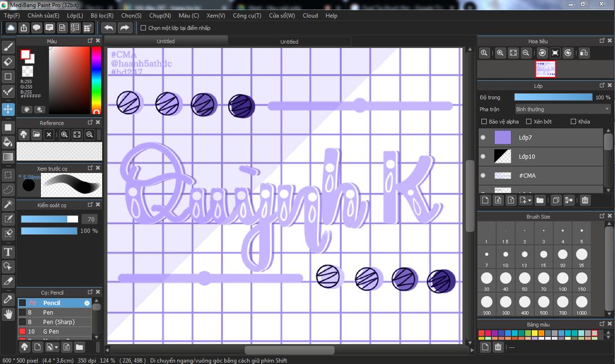
Task: Clear the reference image with X icon
Action: click(x=49, y=135)
